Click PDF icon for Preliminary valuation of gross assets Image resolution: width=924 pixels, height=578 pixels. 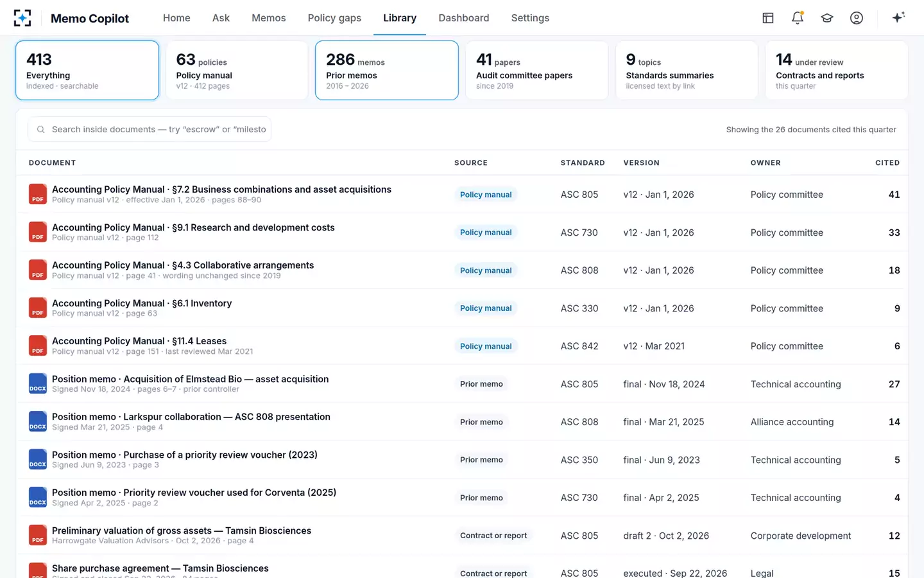pyautogui.click(x=38, y=535)
